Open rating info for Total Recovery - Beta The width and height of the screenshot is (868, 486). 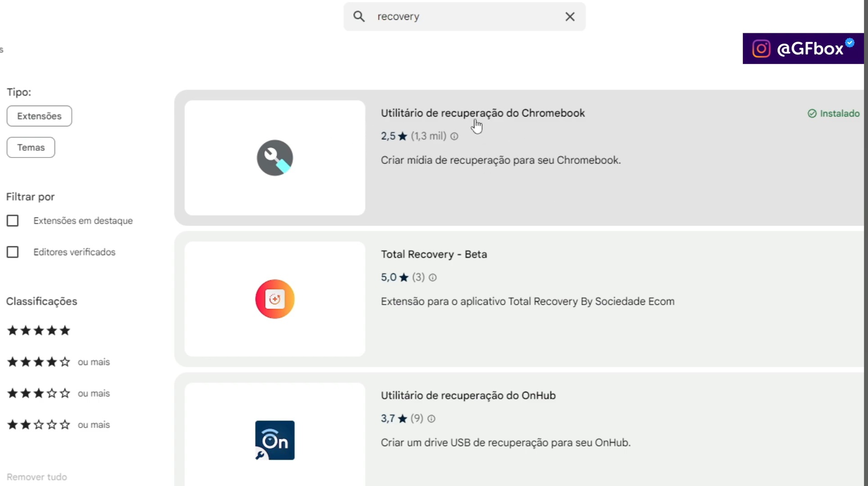pos(432,278)
